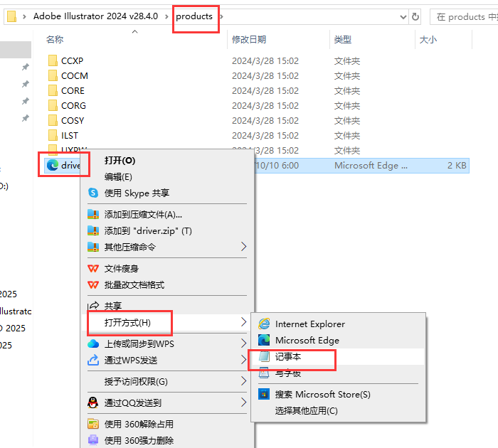498x448 pixels.
Task: Choose 添加到 "driver.zip" (T) menu entry
Action: click(148, 230)
